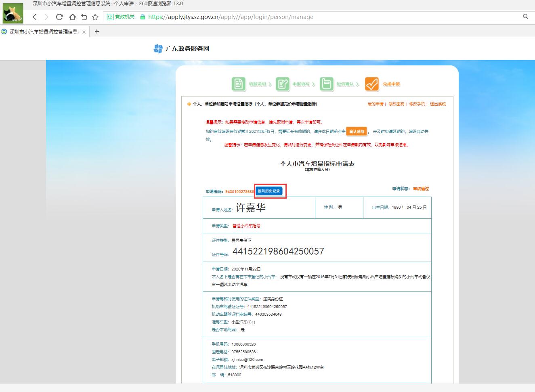The width and height of the screenshot is (535, 392).
Task: Open a new tab with plus button
Action: pos(97,31)
